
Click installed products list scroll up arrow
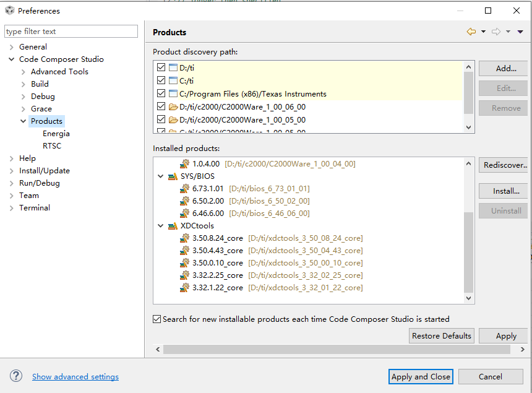tap(468, 163)
